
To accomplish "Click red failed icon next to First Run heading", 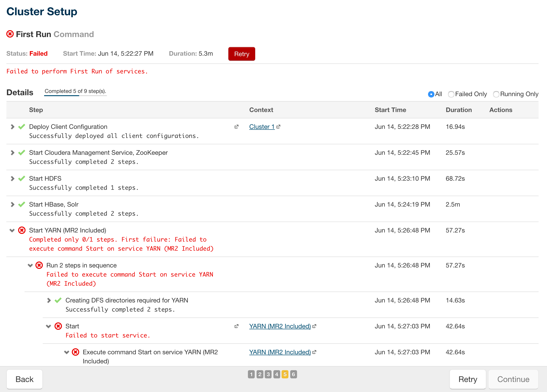I will click(x=10, y=34).
